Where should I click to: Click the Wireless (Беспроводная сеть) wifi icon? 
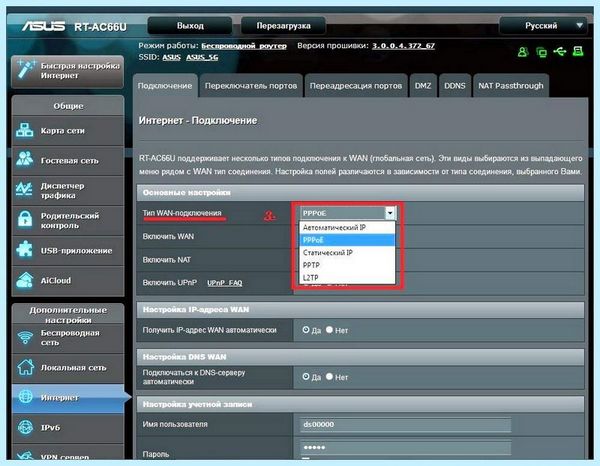(x=25, y=337)
